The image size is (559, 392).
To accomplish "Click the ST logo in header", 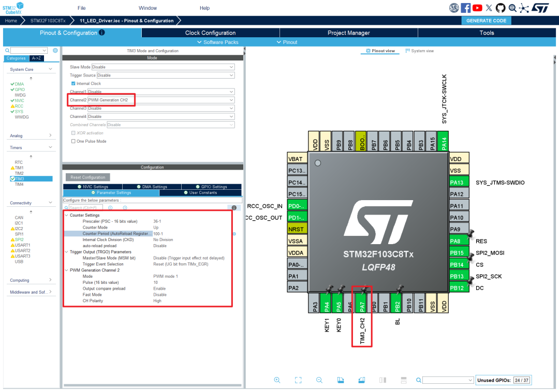I will pos(540,8).
